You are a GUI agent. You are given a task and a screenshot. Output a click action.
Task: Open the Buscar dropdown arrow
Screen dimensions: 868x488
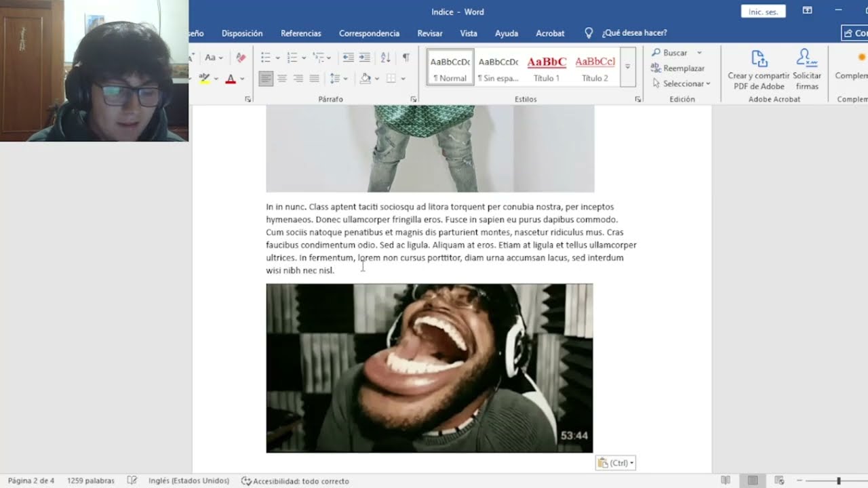699,53
